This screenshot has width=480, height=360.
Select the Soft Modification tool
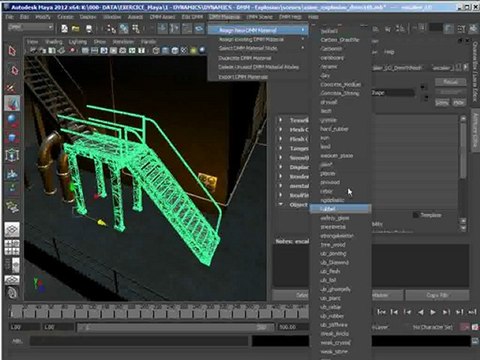(x=12, y=174)
